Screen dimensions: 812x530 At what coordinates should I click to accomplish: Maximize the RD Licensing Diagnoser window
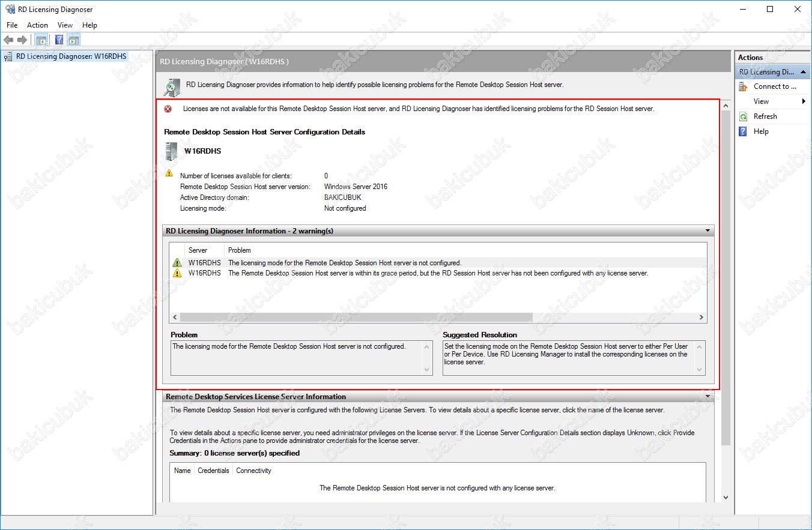770,9
